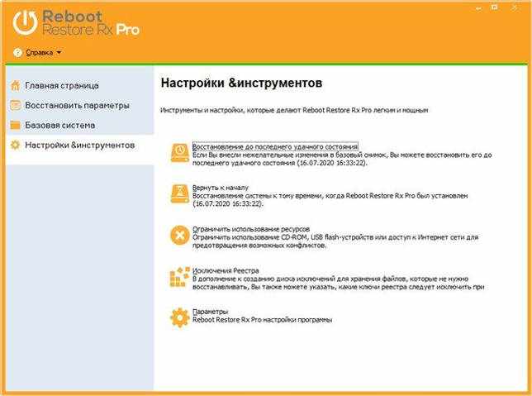Switch to Базовая система
Screen dimensions: 532x396
tap(60, 125)
